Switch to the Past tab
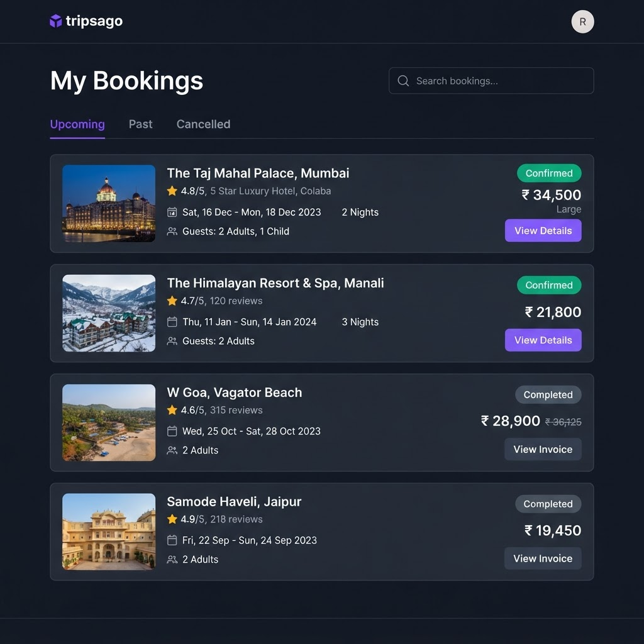This screenshot has width=644, height=644. (x=140, y=124)
